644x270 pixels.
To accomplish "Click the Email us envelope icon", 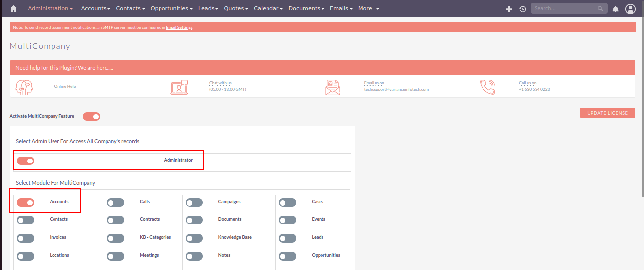I will [333, 87].
